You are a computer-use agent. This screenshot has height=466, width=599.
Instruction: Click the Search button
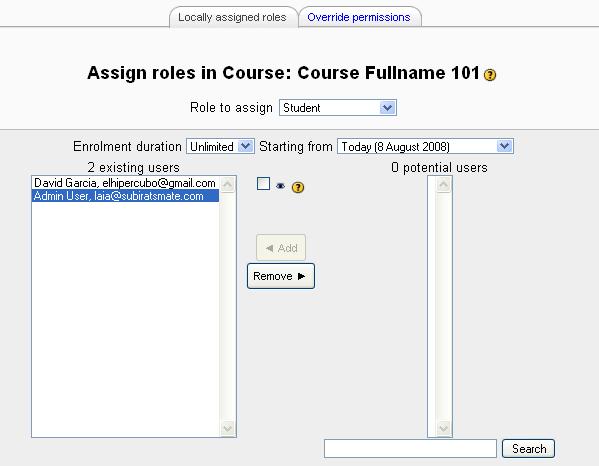pos(529,448)
